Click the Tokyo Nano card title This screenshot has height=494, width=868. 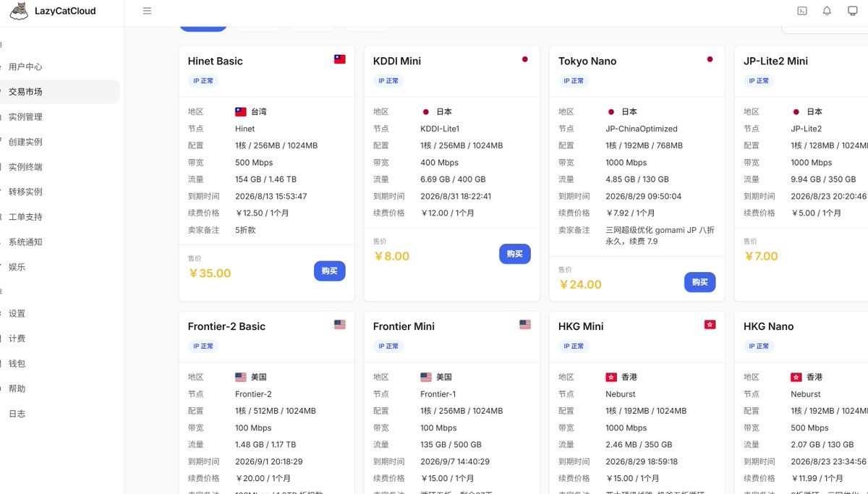tap(587, 61)
